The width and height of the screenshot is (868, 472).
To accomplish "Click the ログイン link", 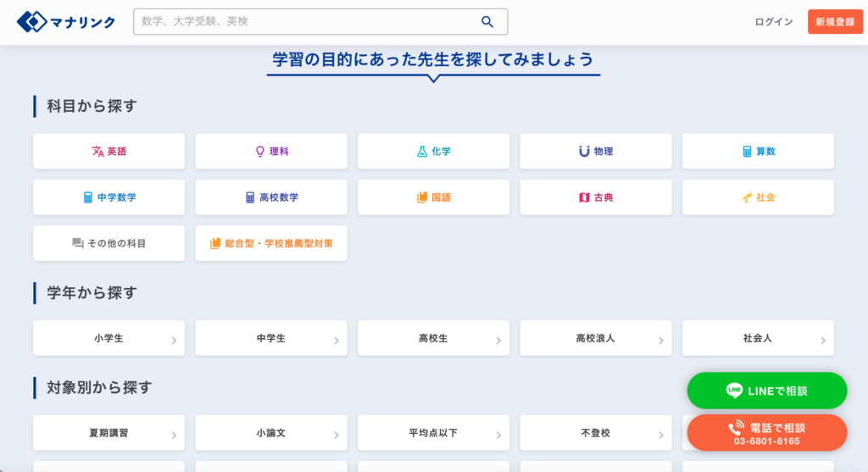I will pyautogui.click(x=773, y=22).
